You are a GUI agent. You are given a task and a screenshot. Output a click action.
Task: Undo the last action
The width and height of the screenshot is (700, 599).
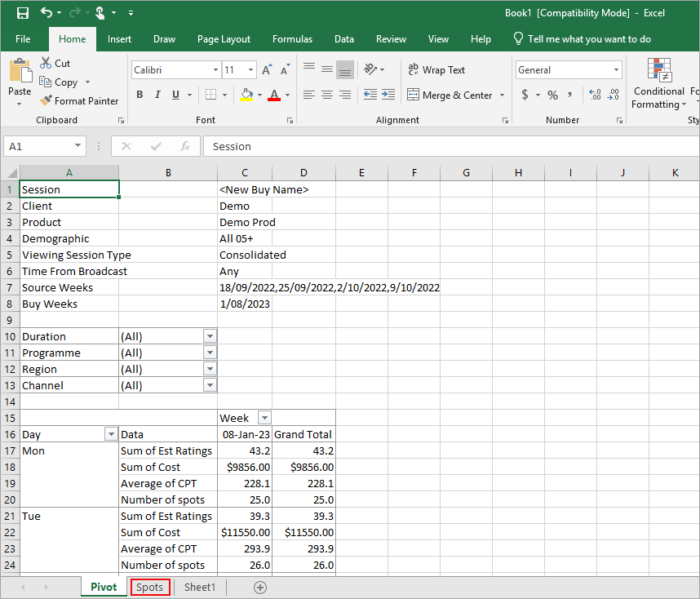coord(46,12)
